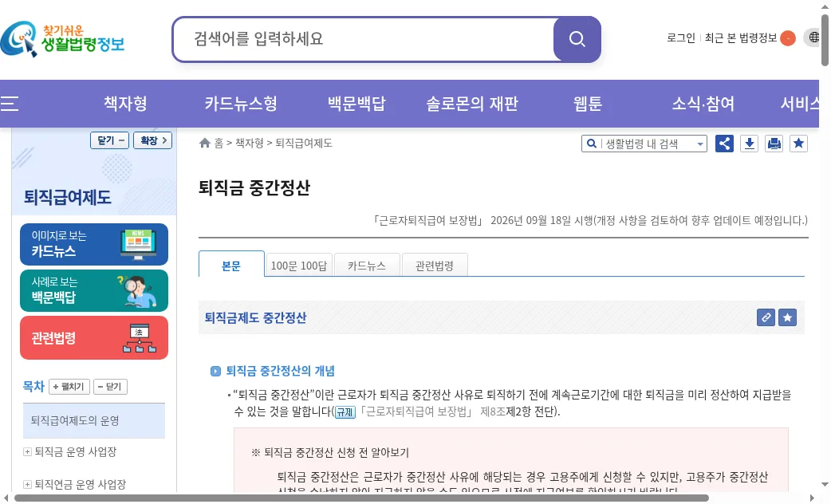Click 퇴직연금 운영 사업장 contents entry text

tap(81, 484)
